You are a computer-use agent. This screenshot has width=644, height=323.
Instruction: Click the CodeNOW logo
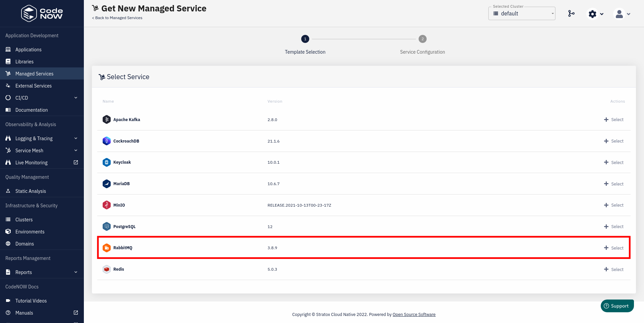(42, 13)
